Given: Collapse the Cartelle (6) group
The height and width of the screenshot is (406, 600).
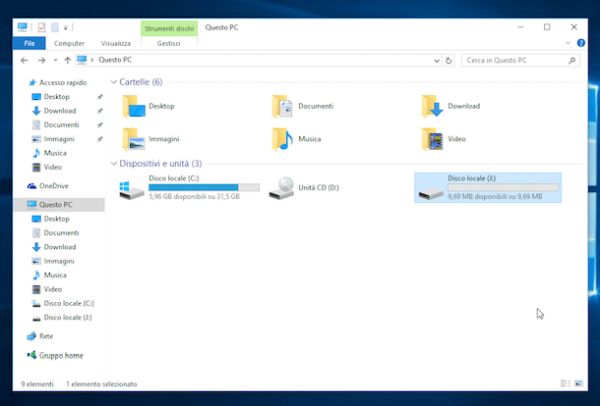Looking at the screenshot, I should tap(113, 81).
